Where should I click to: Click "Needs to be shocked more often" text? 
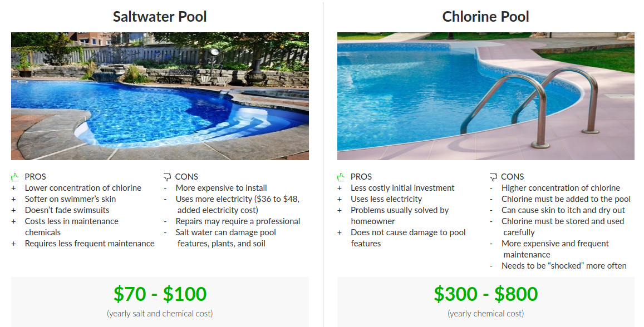[x=564, y=266]
